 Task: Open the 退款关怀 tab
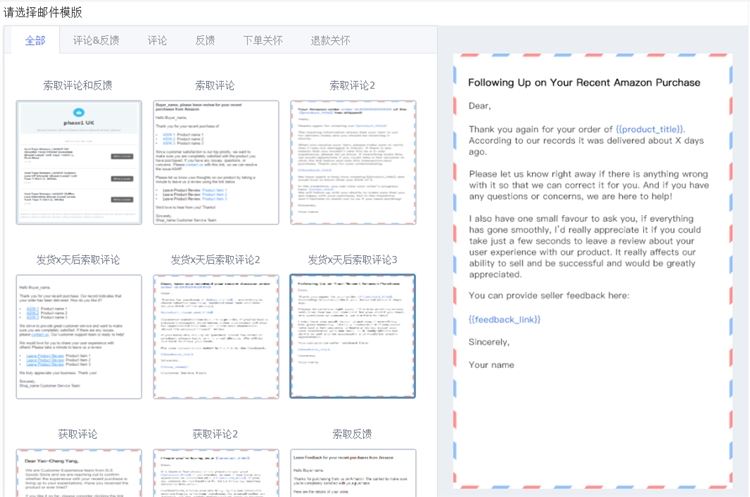tap(330, 40)
